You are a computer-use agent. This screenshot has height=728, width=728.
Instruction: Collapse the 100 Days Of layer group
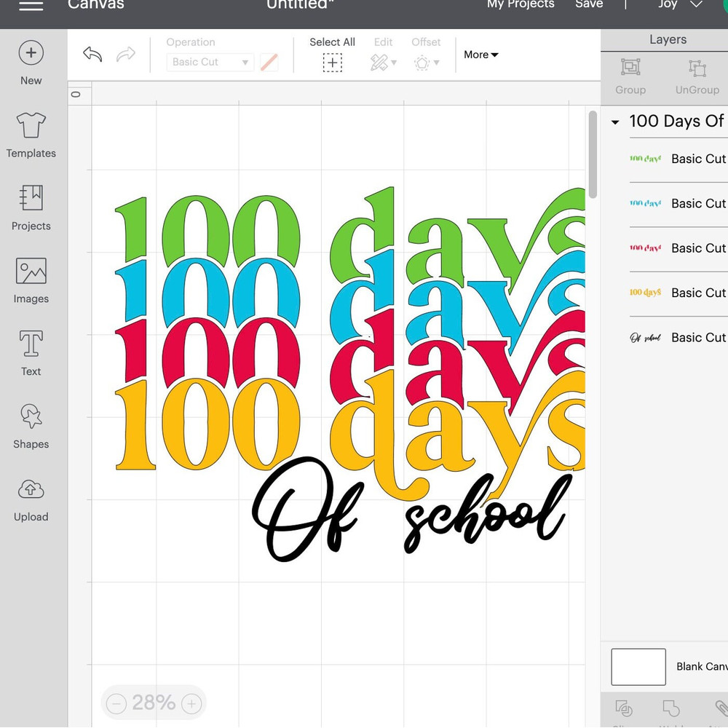(x=614, y=122)
